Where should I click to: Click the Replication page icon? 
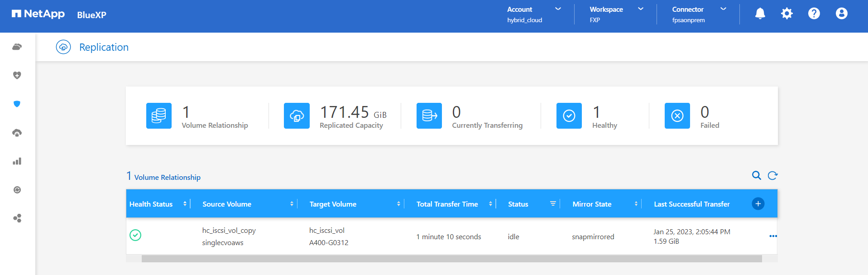[x=63, y=47]
